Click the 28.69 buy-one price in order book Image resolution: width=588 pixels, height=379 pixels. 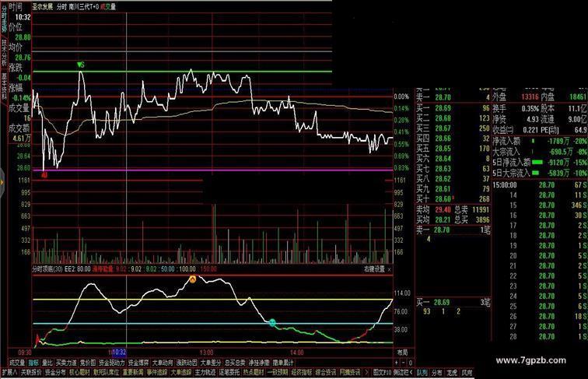pos(443,108)
